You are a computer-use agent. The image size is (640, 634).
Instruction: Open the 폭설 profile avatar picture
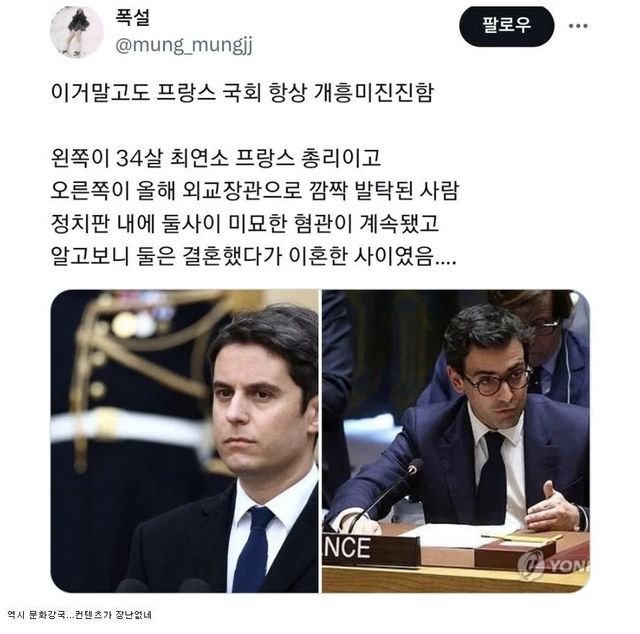tap(77, 32)
